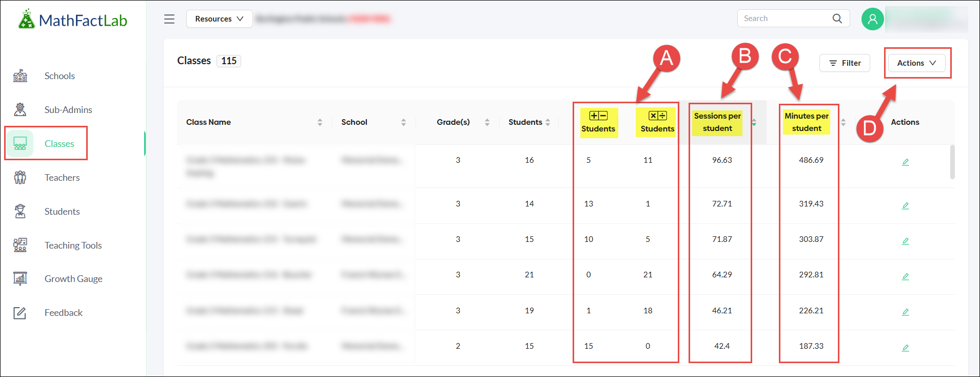Click Sessions per student header text
Image resolution: width=980 pixels, height=377 pixels.
[x=717, y=122]
